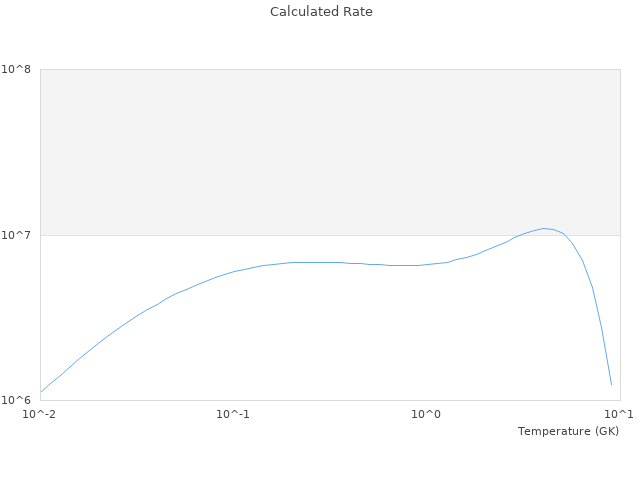Click the "Calculated Rate" chart title

(321, 12)
